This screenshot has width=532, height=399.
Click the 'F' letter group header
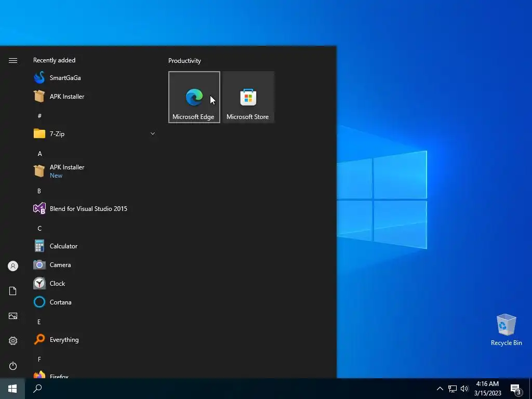coord(39,360)
